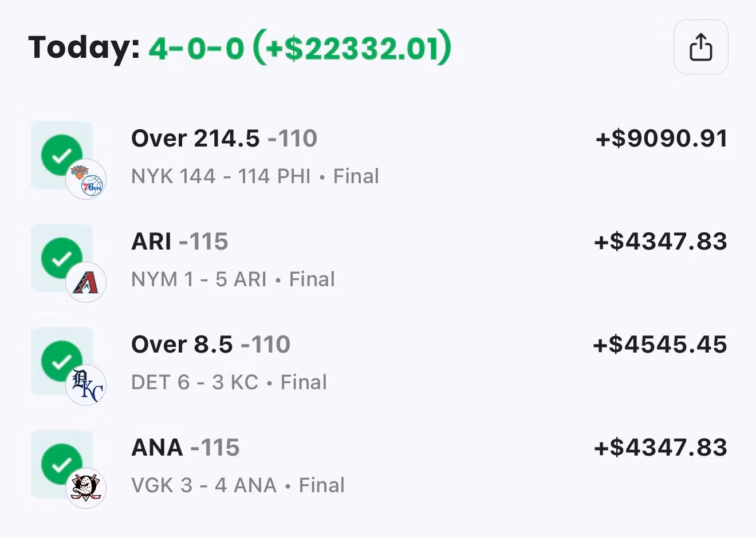Click the +$9090.91 payout amount

(661, 139)
